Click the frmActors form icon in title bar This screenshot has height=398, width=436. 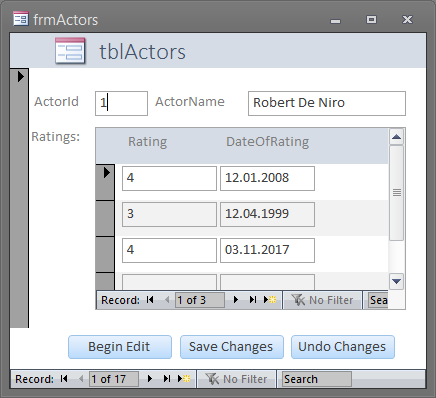pos(21,19)
